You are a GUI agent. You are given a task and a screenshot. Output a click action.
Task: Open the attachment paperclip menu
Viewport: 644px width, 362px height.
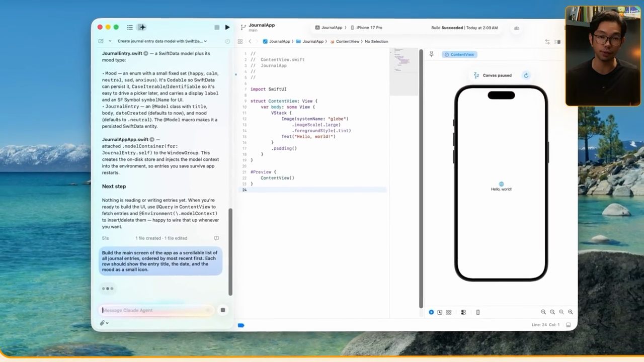pos(104,323)
